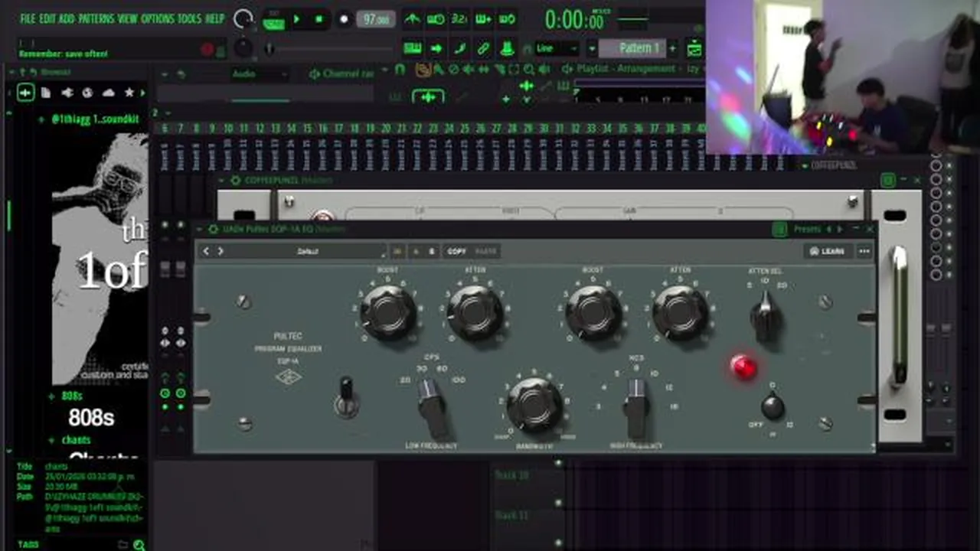
Task: Open the Default preset dropdown in Pultec
Action: 308,251
